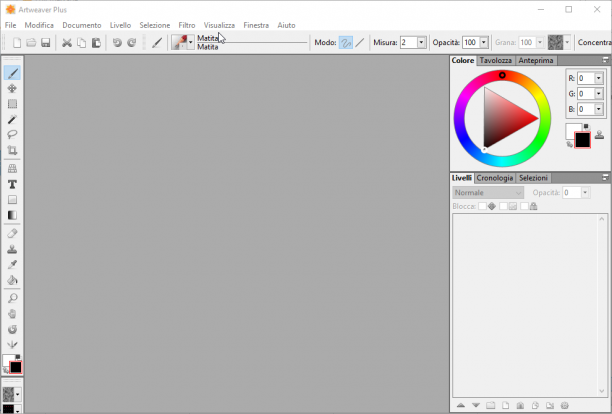Click the Redo arrow icon
Viewport: 612px width, 414px height.
pyautogui.click(x=132, y=43)
